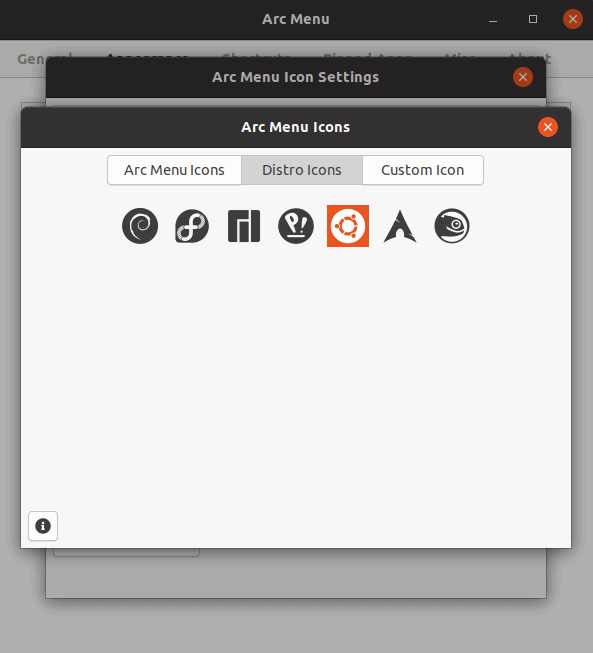Click the Arc Menu Icon Settings title bar

pos(296,77)
